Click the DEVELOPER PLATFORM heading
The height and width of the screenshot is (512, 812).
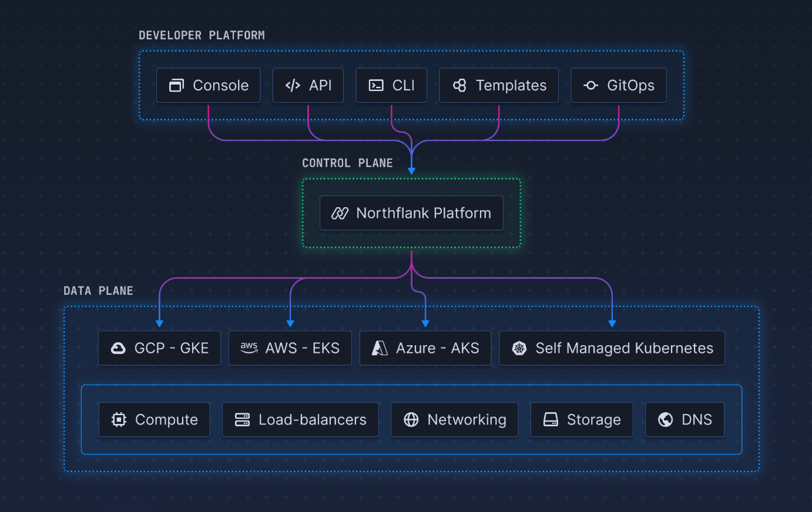pyautogui.click(x=202, y=35)
